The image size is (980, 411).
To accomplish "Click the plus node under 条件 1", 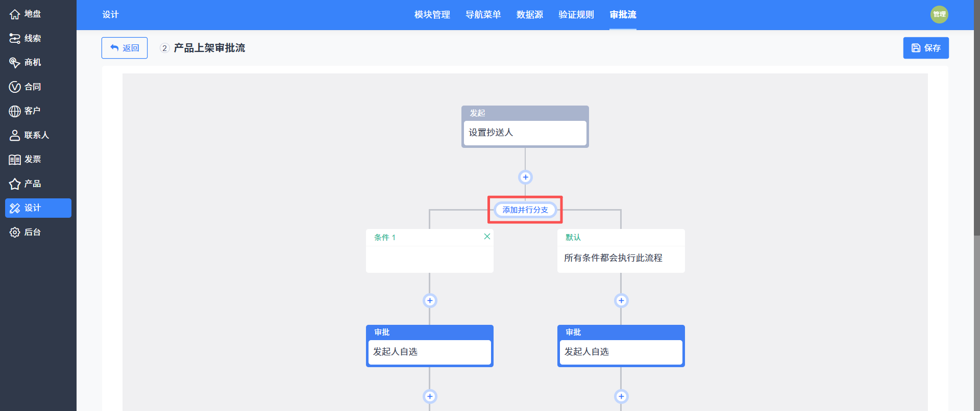I will pyautogui.click(x=430, y=300).
